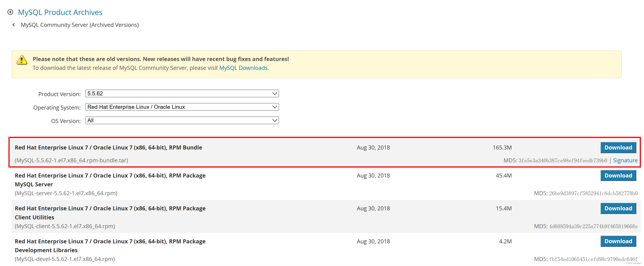Download the RPM Bundle 165.3M file
The height and width of the screenshot is (266, 644).
(618, 148)
